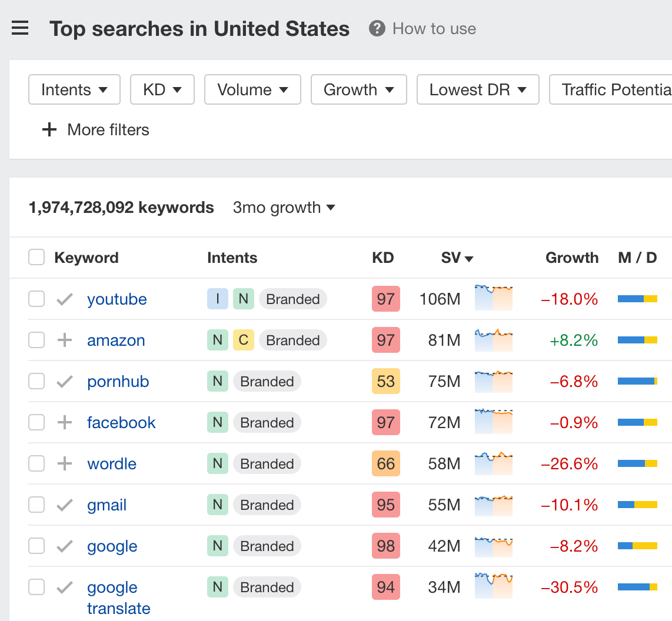Expand More filters
Image resolution: width=672 pixels, height=621 pixels.
tap(95, 130)
